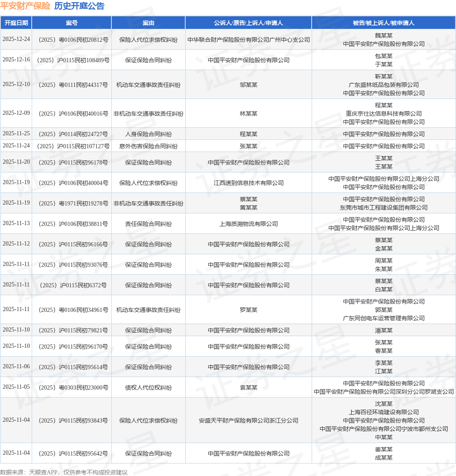Click the cause 意外伤害保险合同纠纷

[149, 146]
